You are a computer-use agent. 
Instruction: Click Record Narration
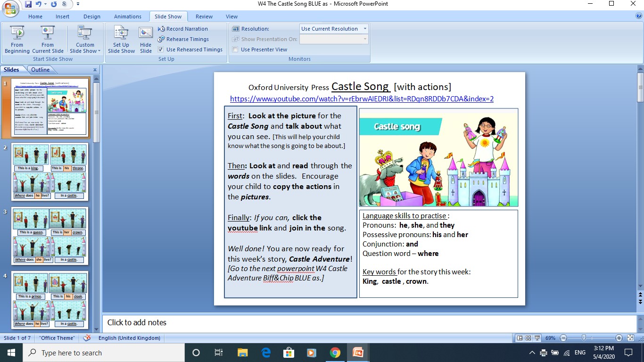183,29
